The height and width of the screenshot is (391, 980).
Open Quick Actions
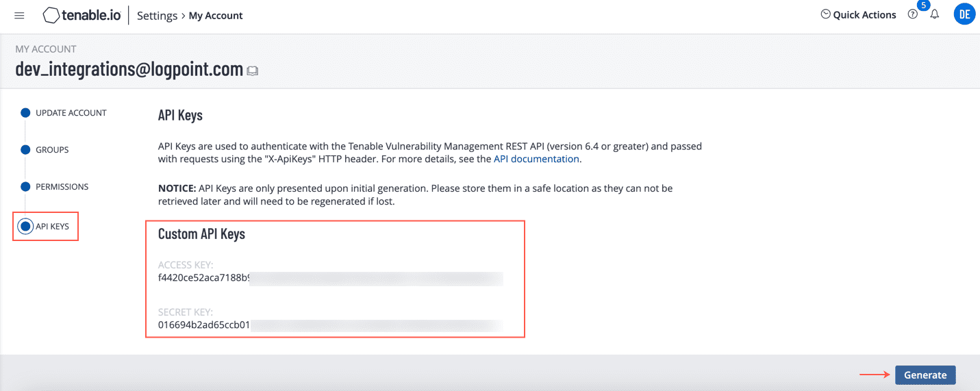pyautogui.click(x=858, y=14)
